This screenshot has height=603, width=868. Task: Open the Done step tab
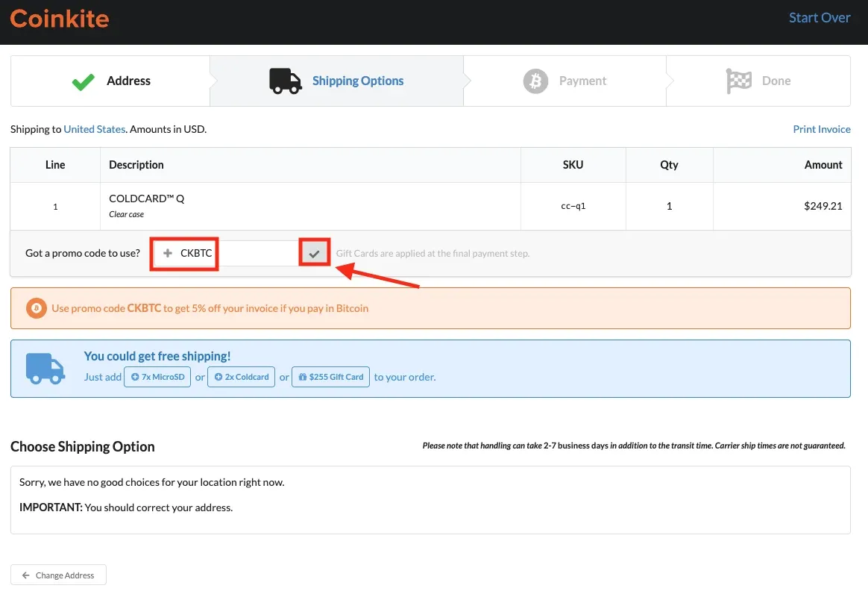pos(758,81)
